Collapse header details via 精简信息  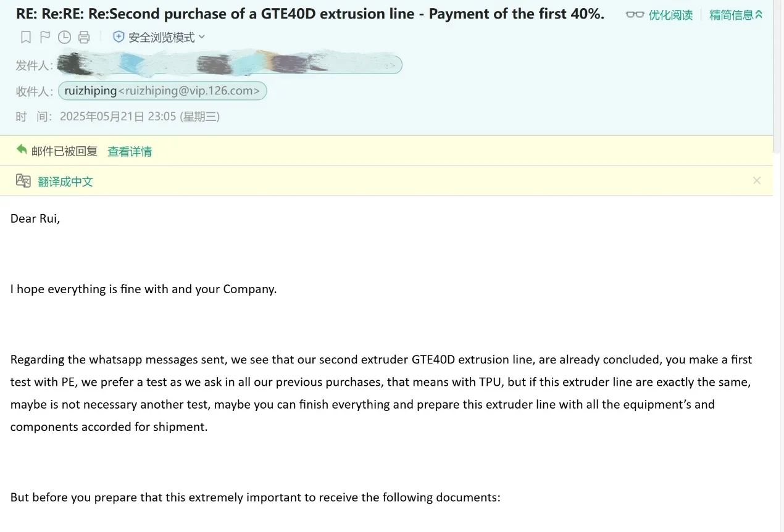(x=731, y=15)
